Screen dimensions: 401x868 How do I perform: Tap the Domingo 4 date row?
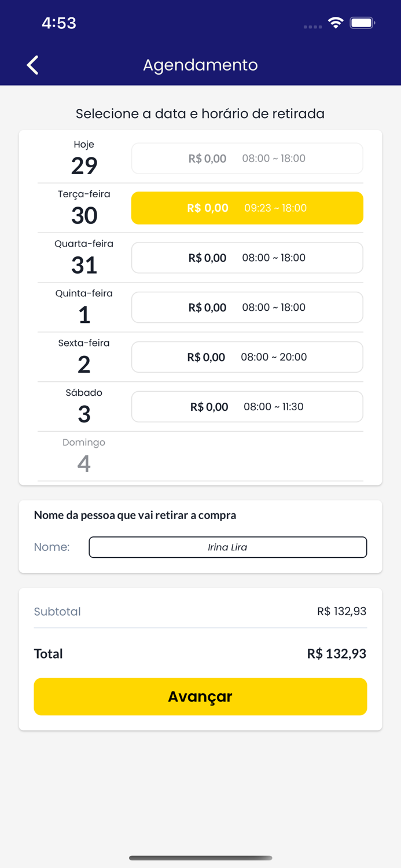pos(84,457)
